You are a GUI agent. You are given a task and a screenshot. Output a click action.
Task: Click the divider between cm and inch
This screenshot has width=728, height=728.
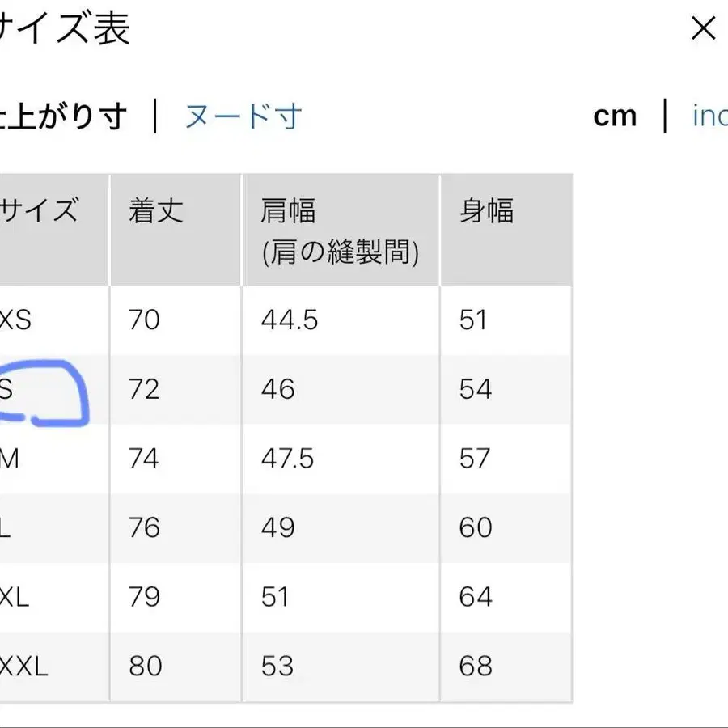(x=663, y=116)
